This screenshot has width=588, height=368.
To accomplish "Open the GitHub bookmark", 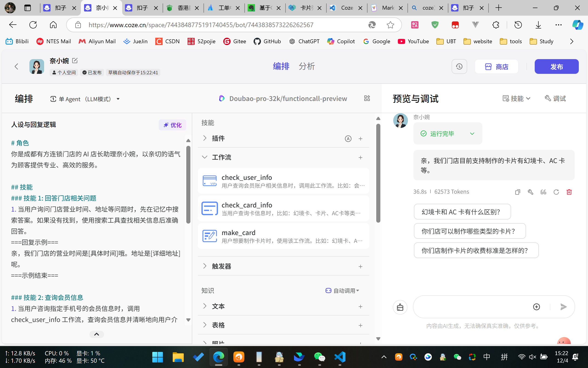I will 267,41.
